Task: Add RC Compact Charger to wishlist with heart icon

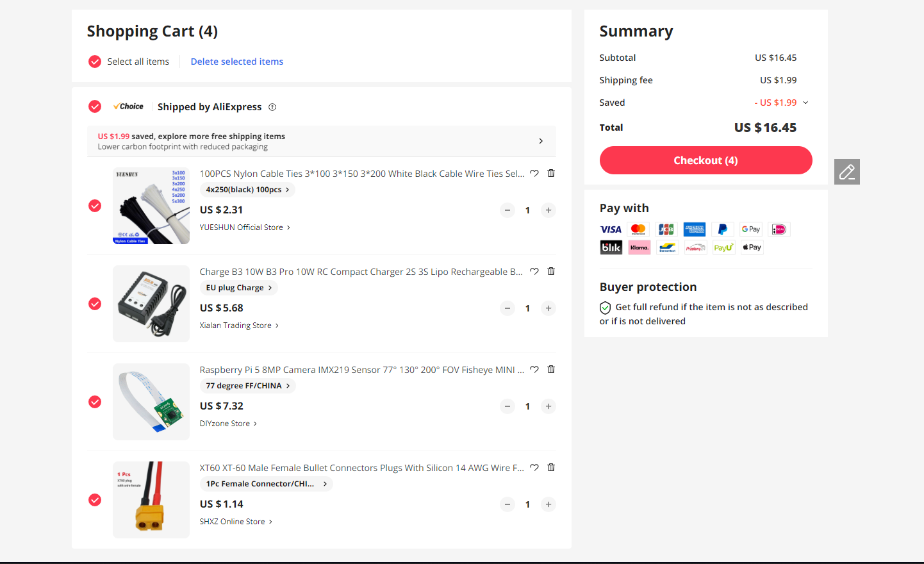Action: coord(534,271)
